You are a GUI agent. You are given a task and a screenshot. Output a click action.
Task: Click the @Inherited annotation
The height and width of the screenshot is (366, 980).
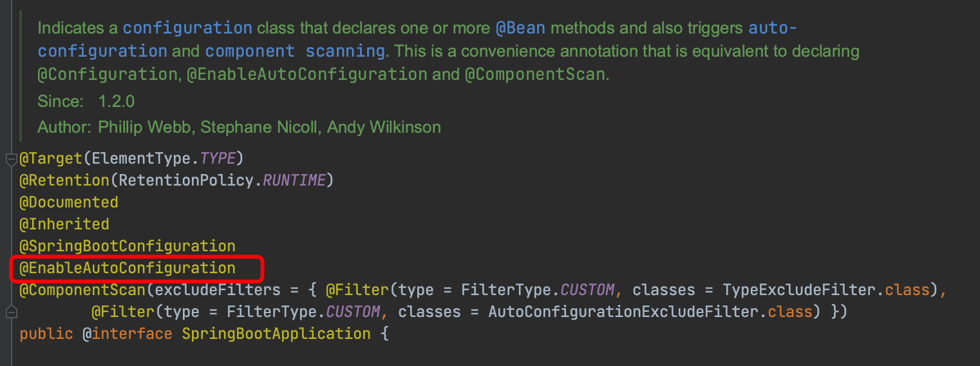[64, 224]
